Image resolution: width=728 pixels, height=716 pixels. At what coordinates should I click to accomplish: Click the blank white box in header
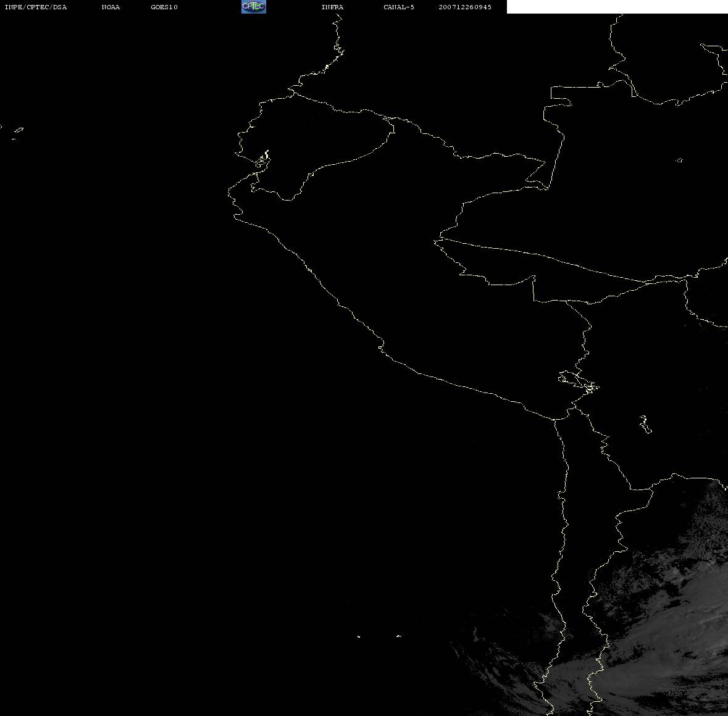pos(617,7)
